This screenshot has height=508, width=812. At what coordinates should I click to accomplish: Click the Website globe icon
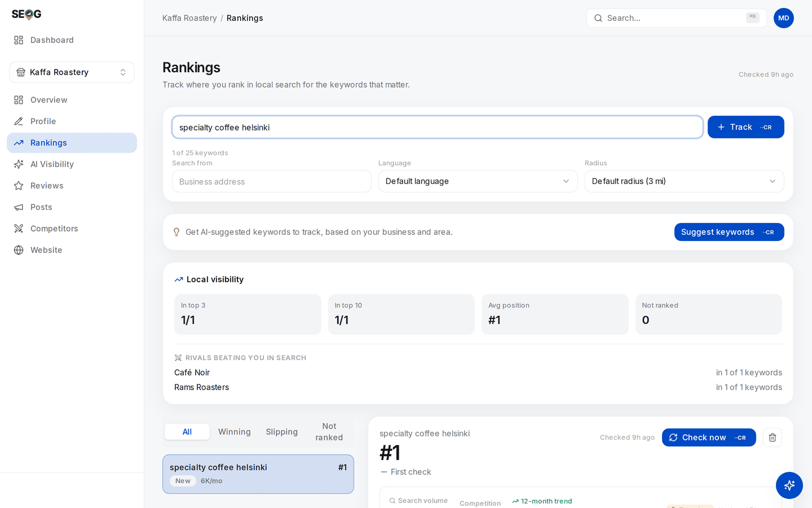click(19, 250)
